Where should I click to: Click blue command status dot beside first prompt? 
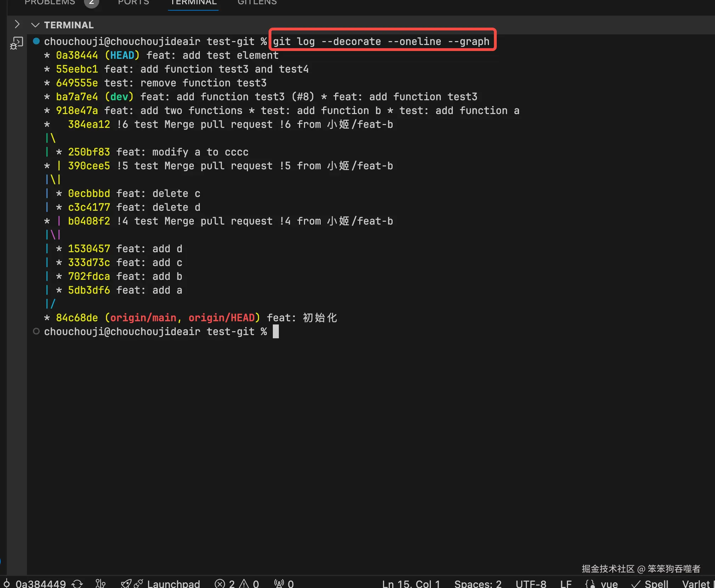36,41
